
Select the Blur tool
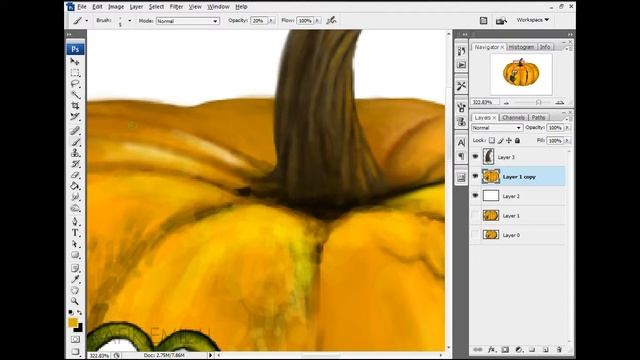click(x=75, y=197)
